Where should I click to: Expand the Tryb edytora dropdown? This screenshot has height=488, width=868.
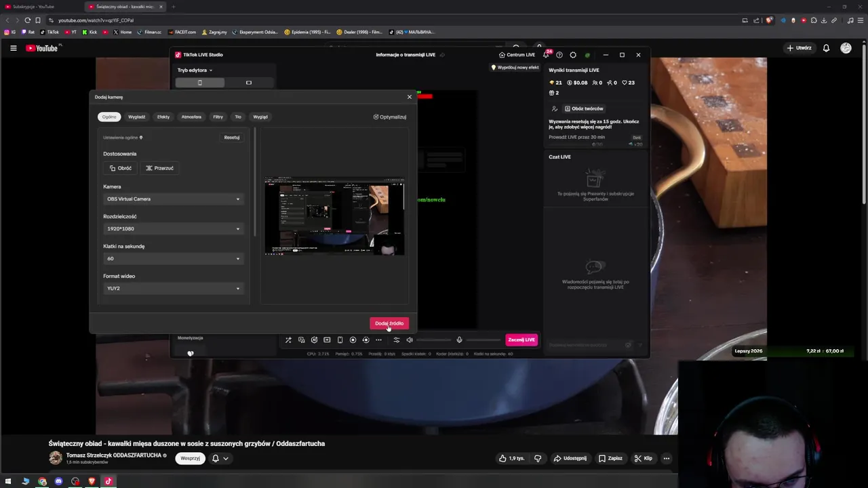pyautogui.click(x=195, y=70)
